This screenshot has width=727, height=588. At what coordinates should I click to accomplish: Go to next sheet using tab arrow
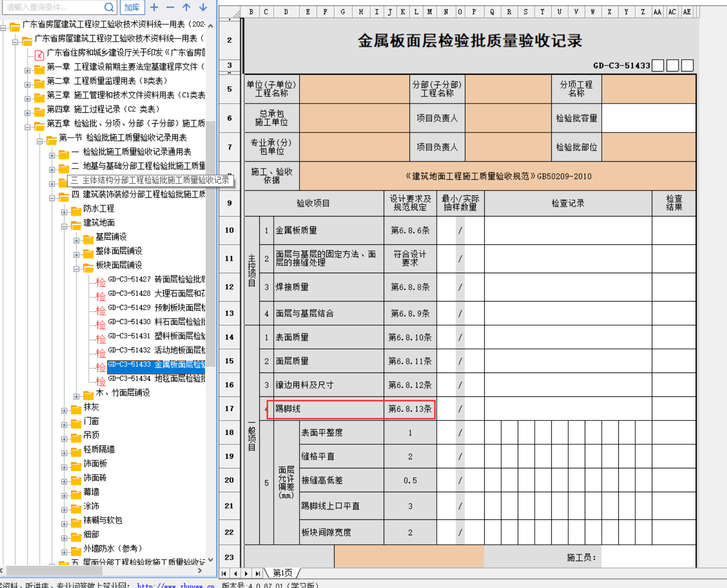coord(246,574)
